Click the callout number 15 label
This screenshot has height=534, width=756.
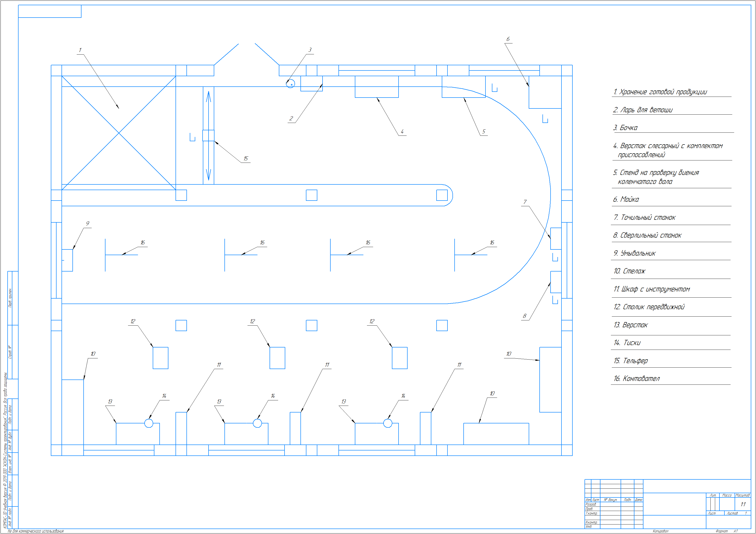coord(246,159)
